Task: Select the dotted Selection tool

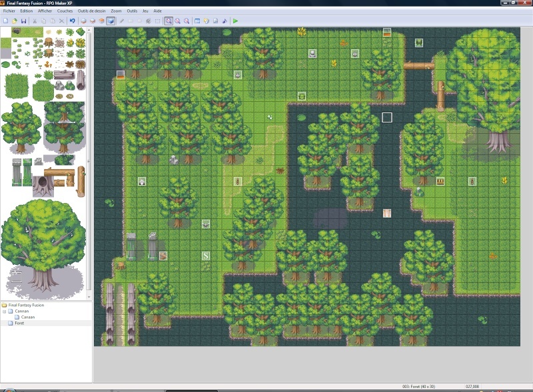Action: tap(157, 21)
